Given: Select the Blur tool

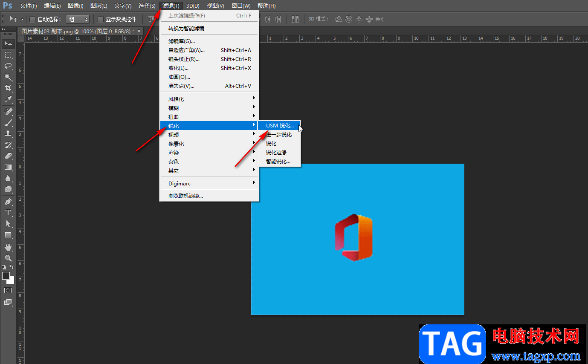Looking at the screenshot, I should tap(8, 178).
